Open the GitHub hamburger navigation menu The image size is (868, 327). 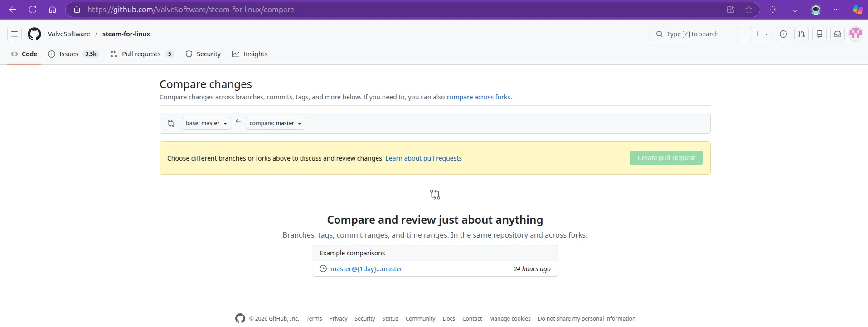[x=15, y=34]
